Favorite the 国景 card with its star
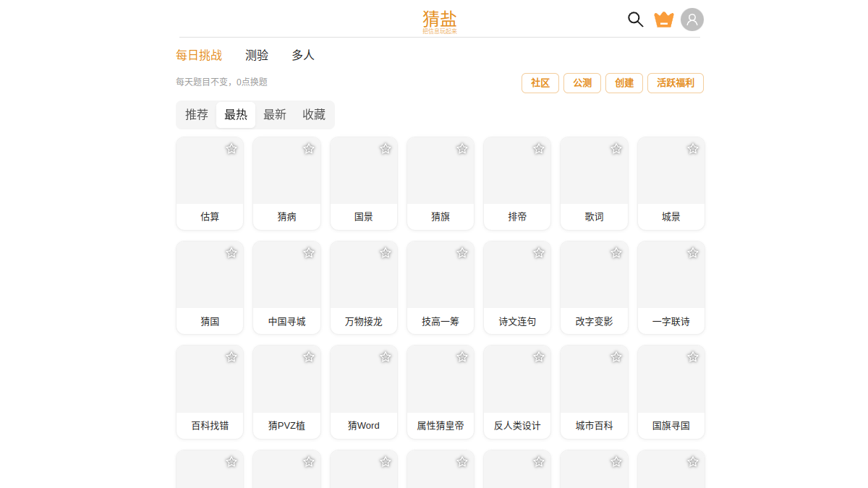This screenshot has height=488, width=868. pyautogui.click(x=386, y=149)
